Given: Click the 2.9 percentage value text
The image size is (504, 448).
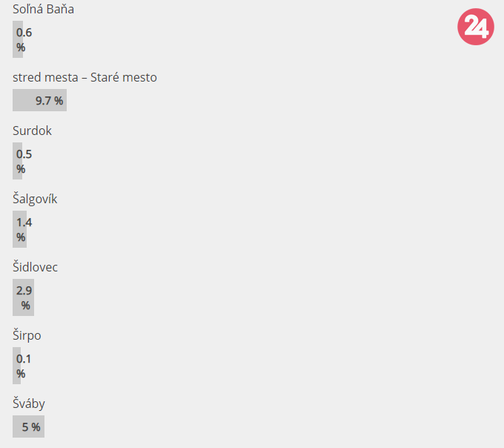Looking at the screenshot, I should pos(24,291).
